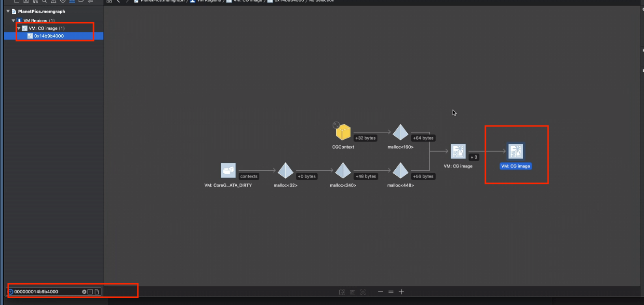Select the malloc<32> pyramid node

(285, 170)
